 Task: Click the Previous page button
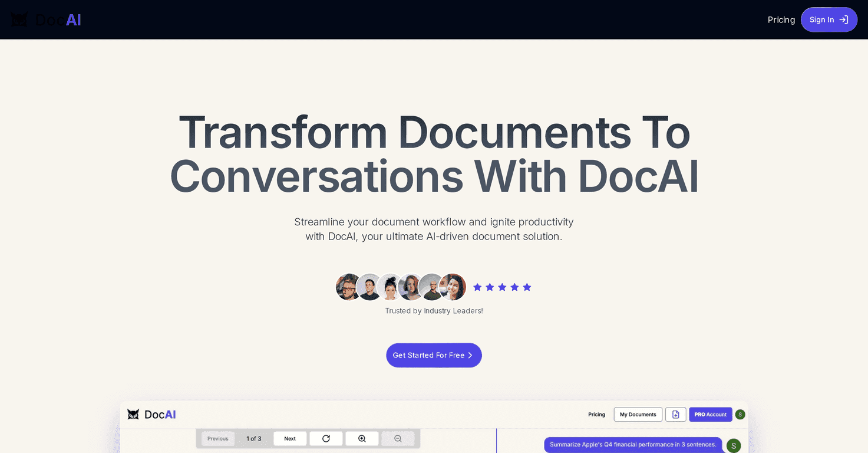pos(217,438)
